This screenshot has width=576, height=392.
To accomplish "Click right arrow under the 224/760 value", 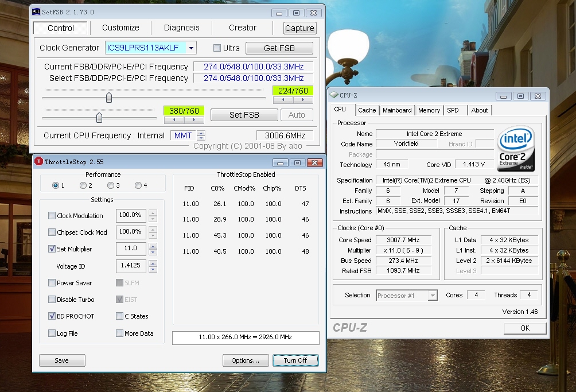I will pyautogui.click(x=303, y=99).
